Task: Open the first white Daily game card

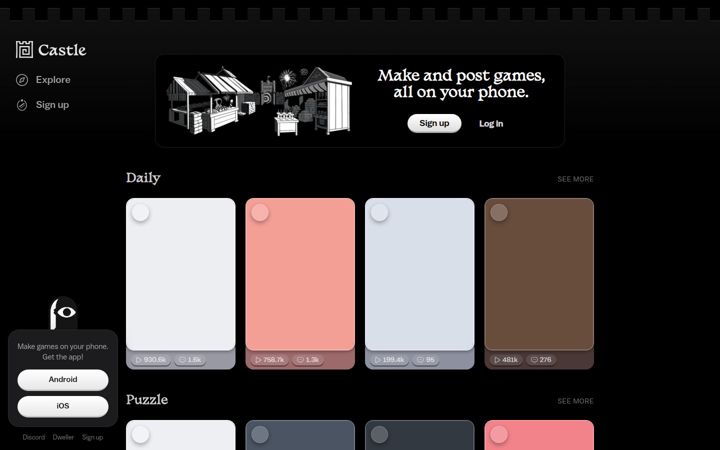Action: pos(180,274)
